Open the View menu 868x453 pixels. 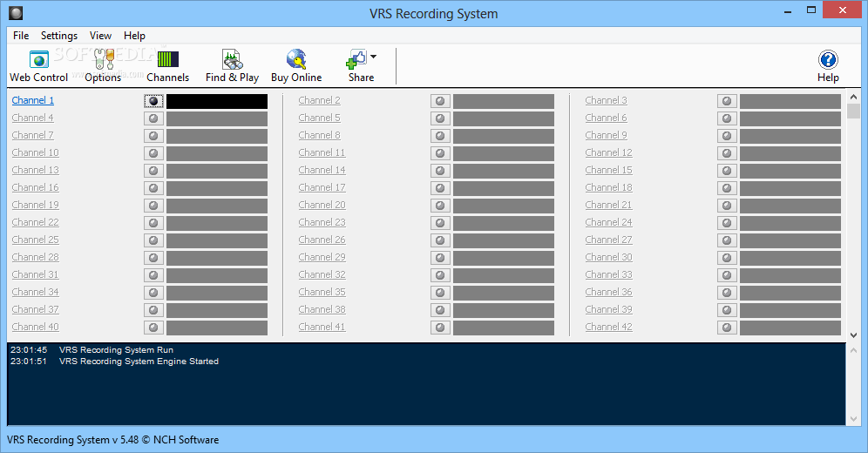click(100, 36)
